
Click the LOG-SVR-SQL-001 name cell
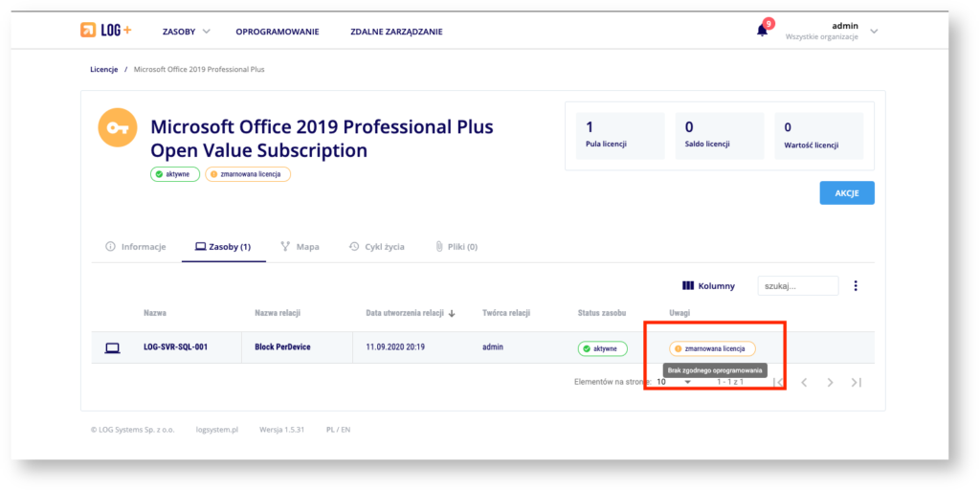point(176,347)
